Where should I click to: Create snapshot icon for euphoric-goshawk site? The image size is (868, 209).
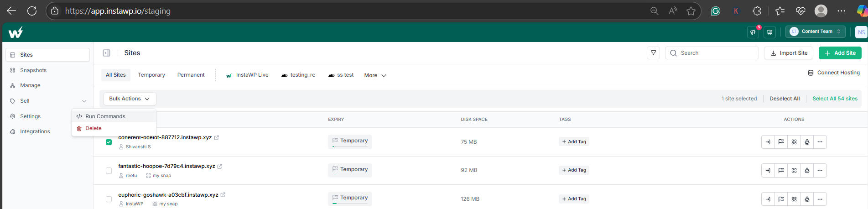[x=794, y=199]
